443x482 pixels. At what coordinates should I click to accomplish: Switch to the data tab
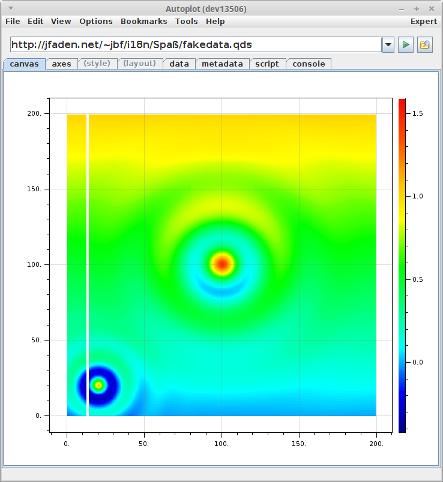point(179,64)
